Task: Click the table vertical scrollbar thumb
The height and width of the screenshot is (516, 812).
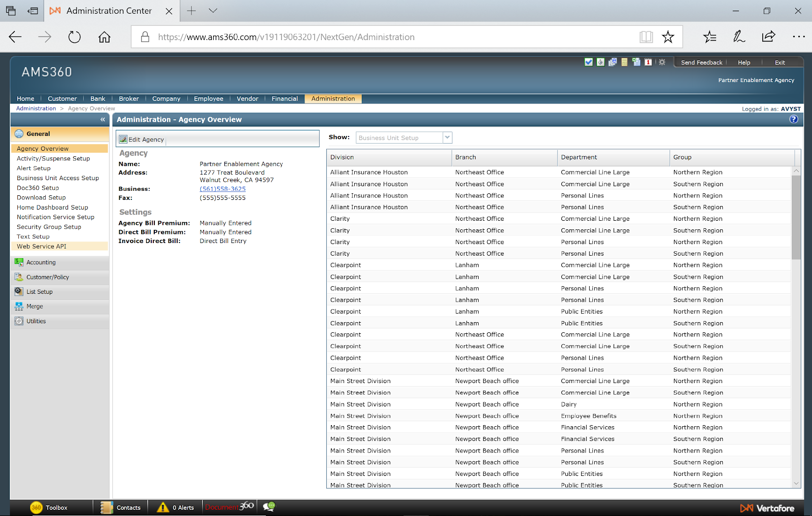Action: 796,217
